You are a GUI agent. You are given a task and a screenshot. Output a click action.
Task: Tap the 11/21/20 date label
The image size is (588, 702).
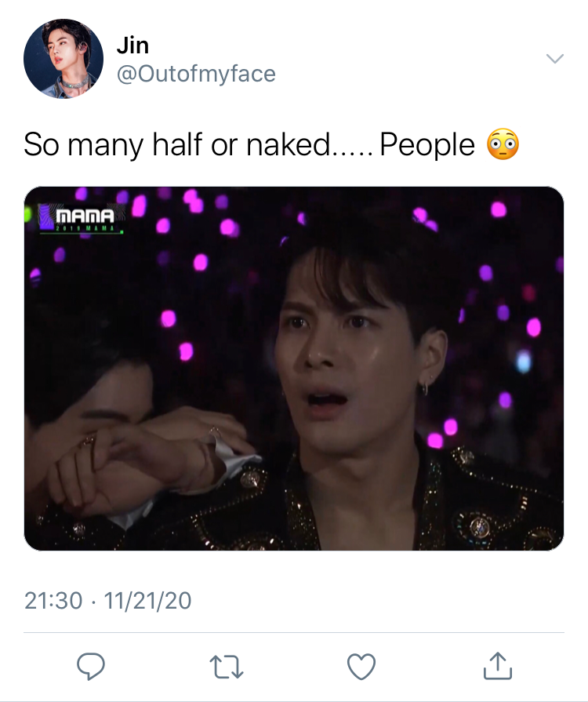pyautogui.click(x=147, y=600)
